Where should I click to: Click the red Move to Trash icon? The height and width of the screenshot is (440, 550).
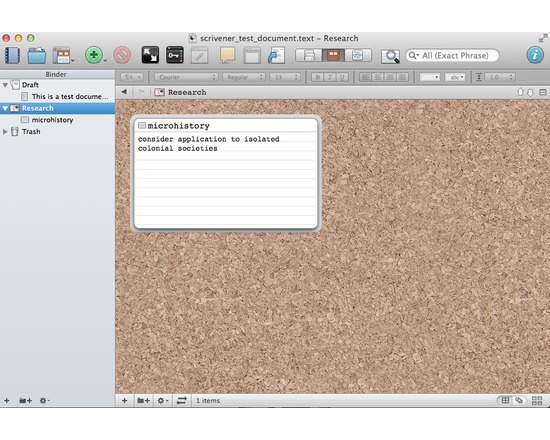pos(122,55)
